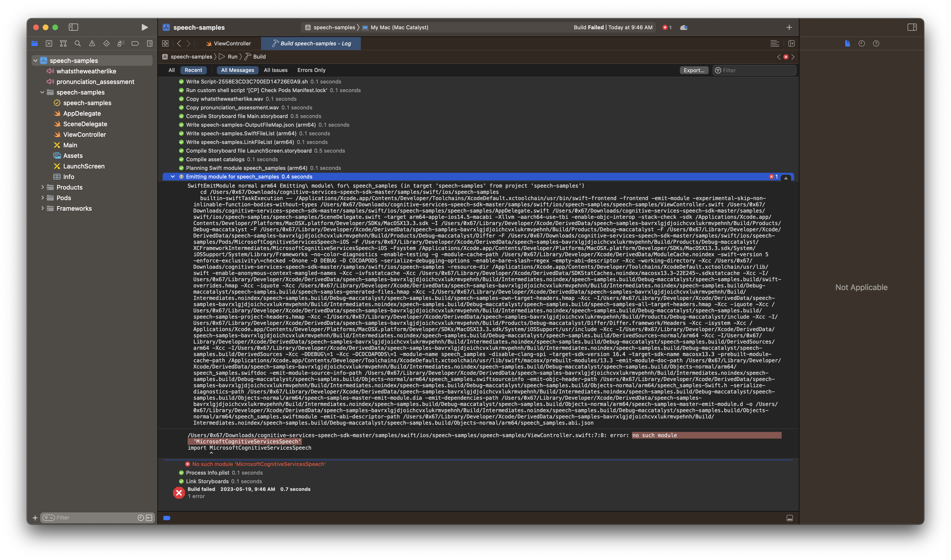951x560 pixels.
Task: Open the Test navigator
Action: (106, 43)
